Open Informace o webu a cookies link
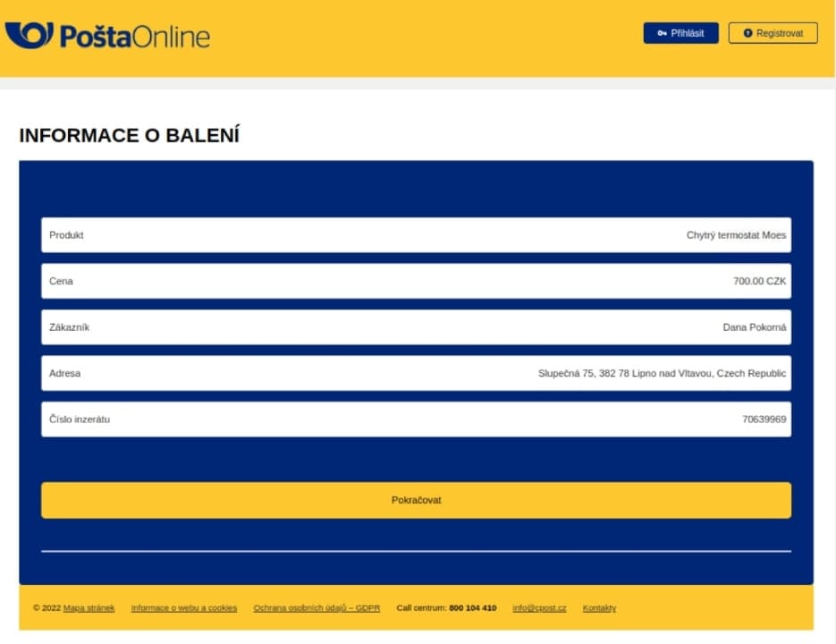Viewport: 836px width, 644px height. coord(184,608)
